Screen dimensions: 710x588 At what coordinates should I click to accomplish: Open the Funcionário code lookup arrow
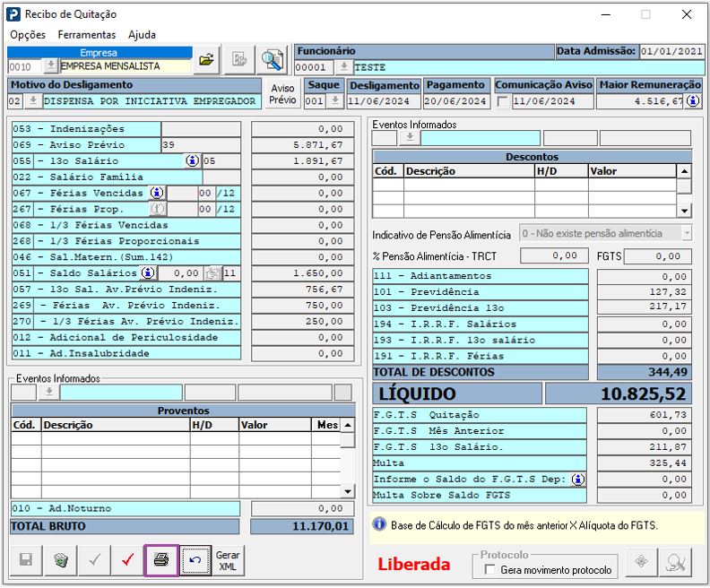tap(343, 67)
